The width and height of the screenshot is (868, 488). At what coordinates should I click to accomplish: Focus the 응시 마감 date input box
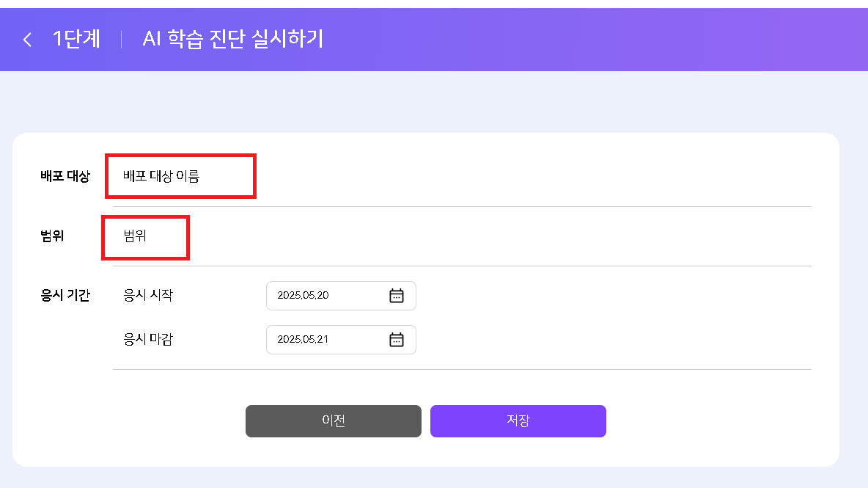pyautogui.click(x=341, y=340)
